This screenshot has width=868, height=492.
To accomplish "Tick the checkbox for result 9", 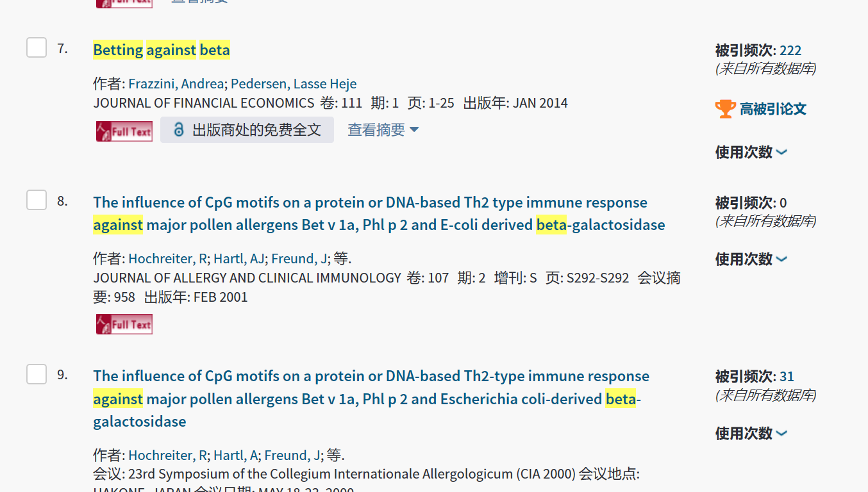I will 37,374.
